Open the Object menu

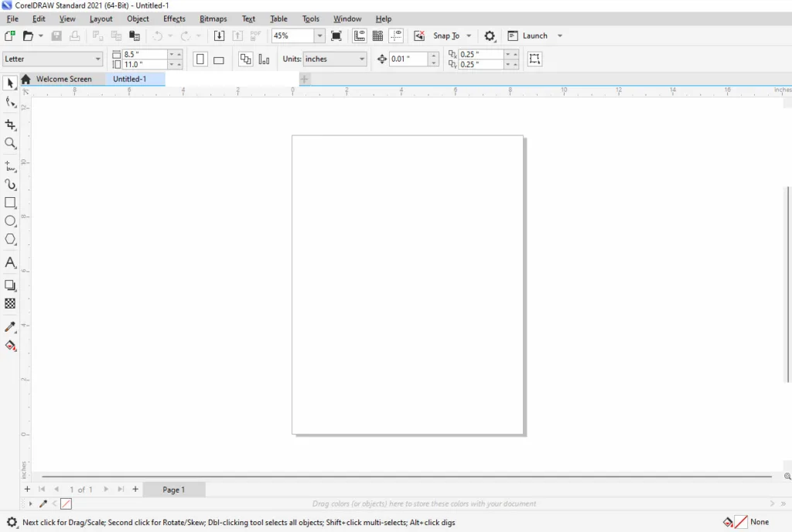[x=138, y=19]
